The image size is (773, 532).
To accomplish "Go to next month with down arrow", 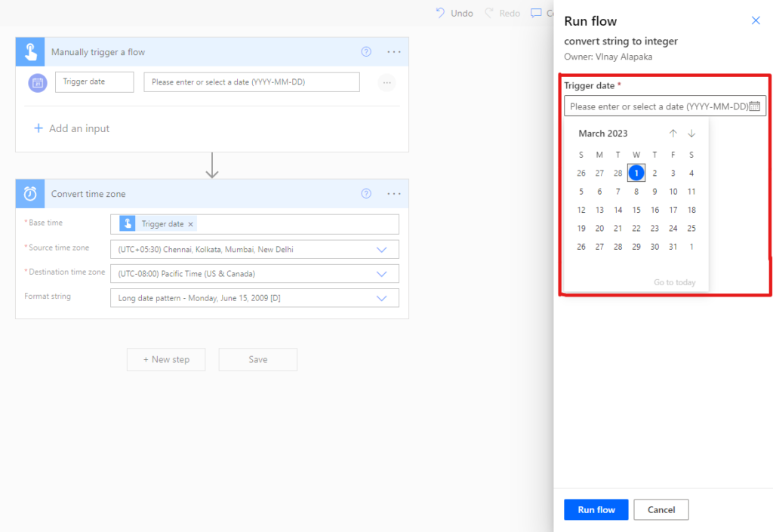I will 691,134.
